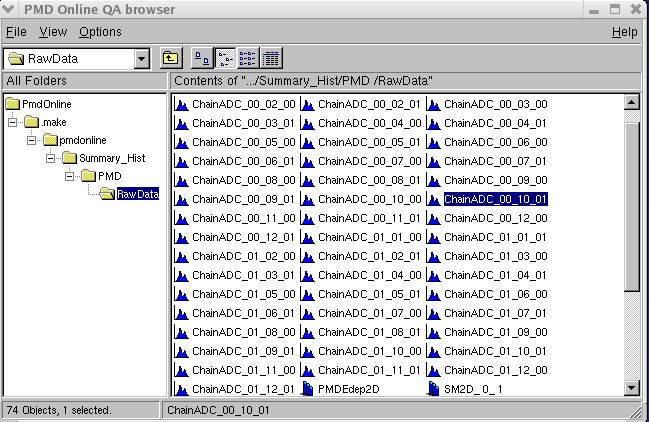This screenshot has height=422, width=649.
Task: Select the ChainADC_01_03_00 file name
Action: tap(495, 257)
